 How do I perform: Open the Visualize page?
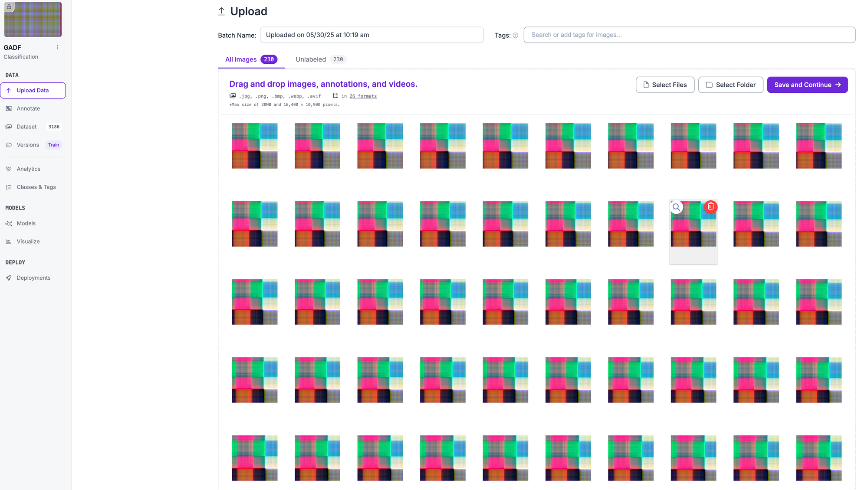pos(28,242)
